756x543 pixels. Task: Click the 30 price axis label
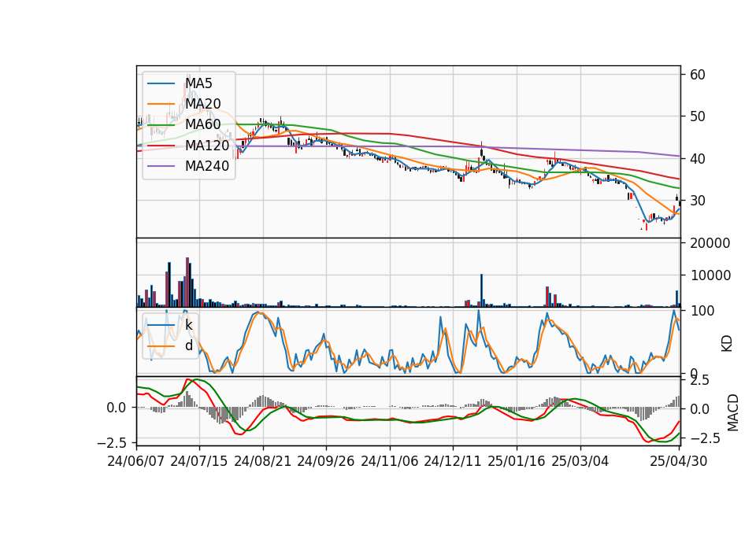click(698, 201)
